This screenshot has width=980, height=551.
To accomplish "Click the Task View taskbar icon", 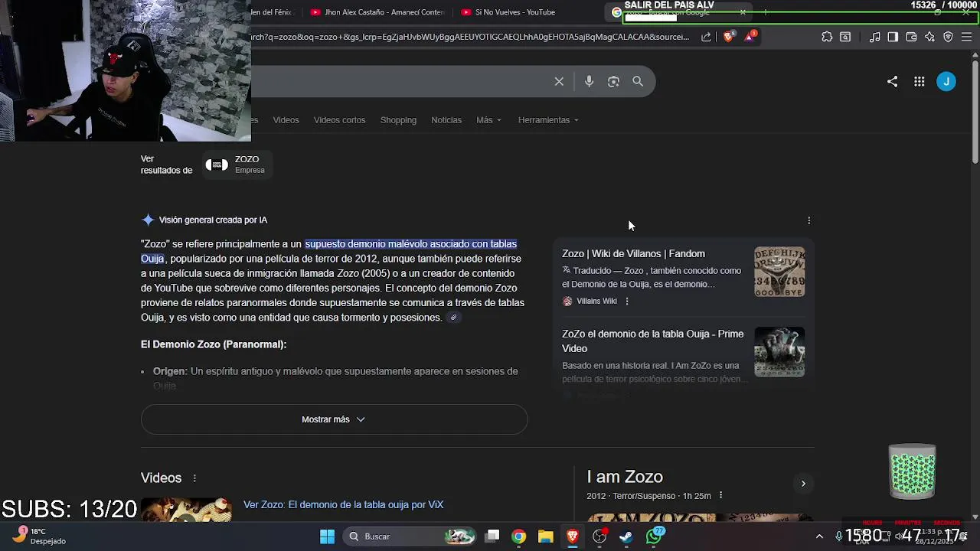I will [492, 536].
